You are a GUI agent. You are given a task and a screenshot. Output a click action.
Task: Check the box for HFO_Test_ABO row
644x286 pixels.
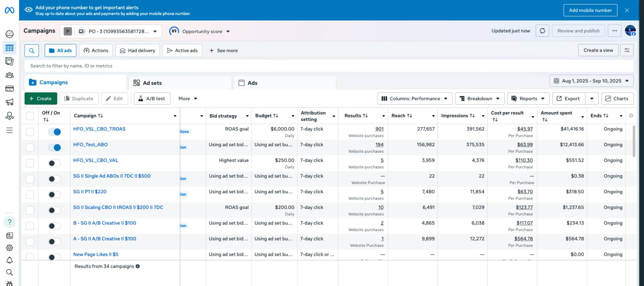tap(30, 147)
